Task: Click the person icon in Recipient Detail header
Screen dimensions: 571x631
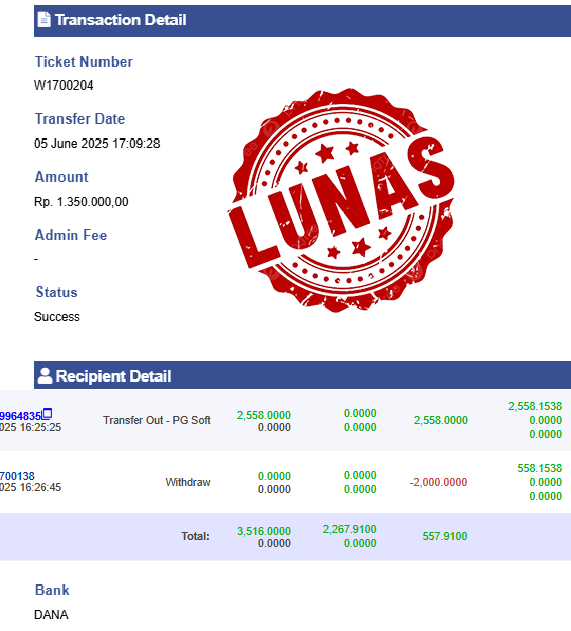Action: tap(45, 376)
